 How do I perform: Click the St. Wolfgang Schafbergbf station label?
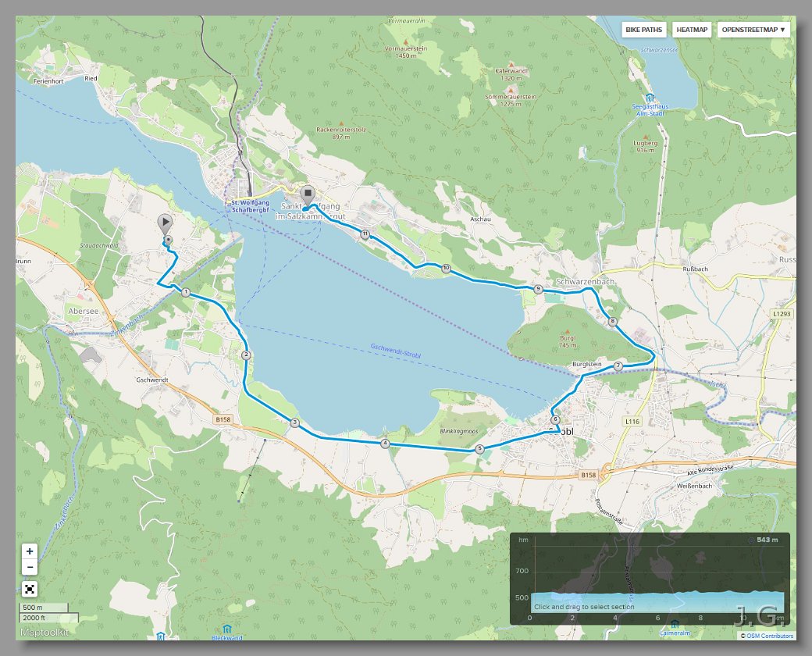(250, 206)
